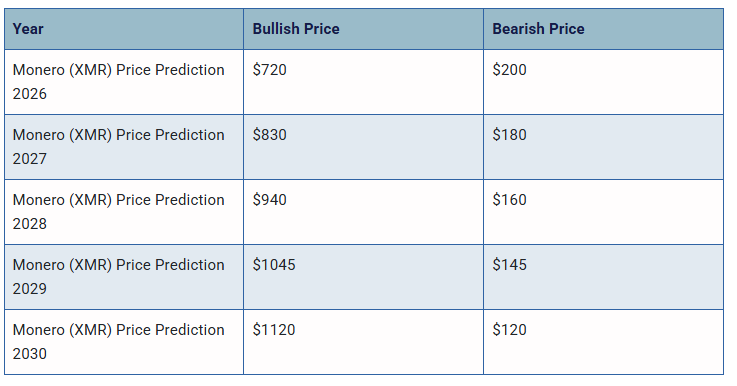This screenshot has width=737, height=386.
Task: Click the $120 bearish price value
Action: coord(510,330)
